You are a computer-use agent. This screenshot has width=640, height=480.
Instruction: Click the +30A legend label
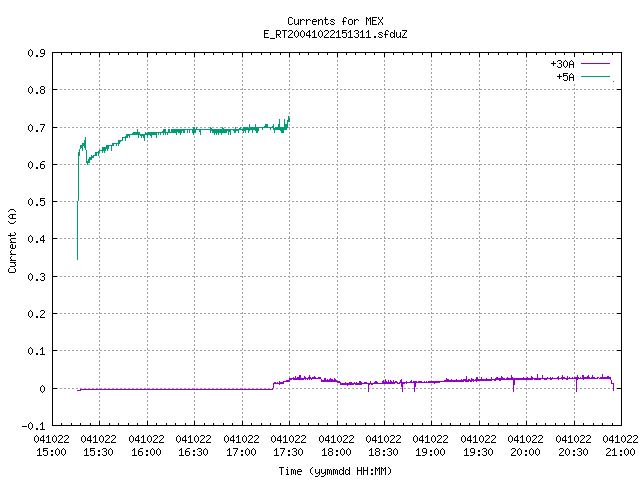(562, 64)
